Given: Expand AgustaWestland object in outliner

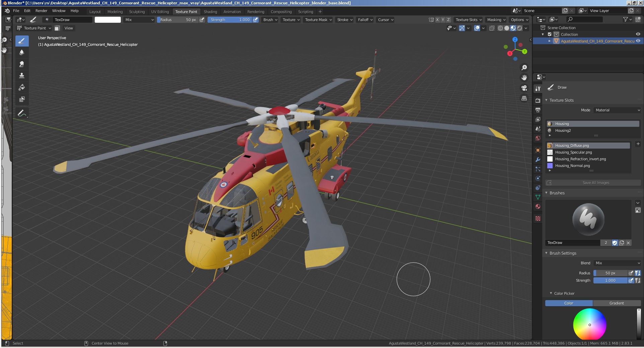Looking at the screenshot, I should click(550, 41).
